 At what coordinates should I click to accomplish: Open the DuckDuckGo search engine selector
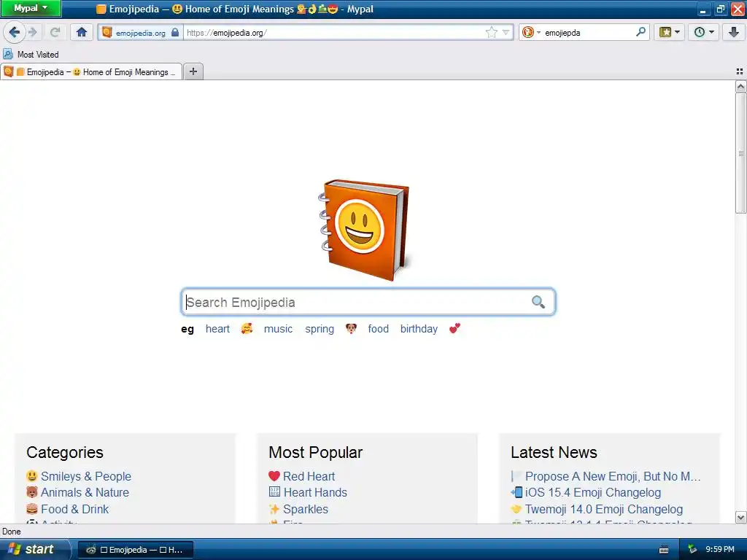tap(531, 32)
